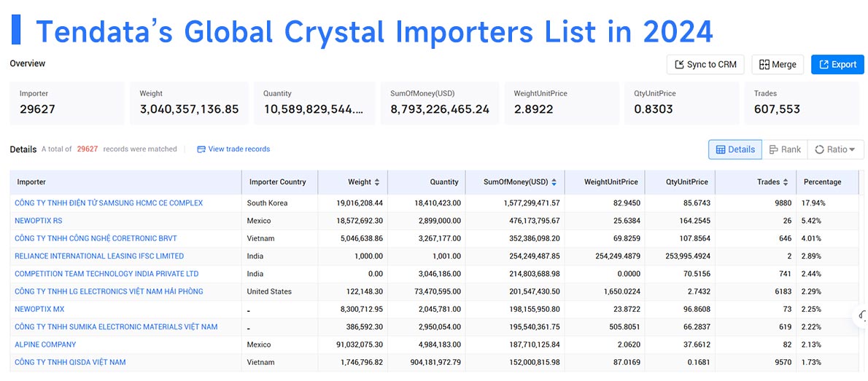Click the Importer column header
Viewport: 868px width, 381px height.
tap(125, 182)
